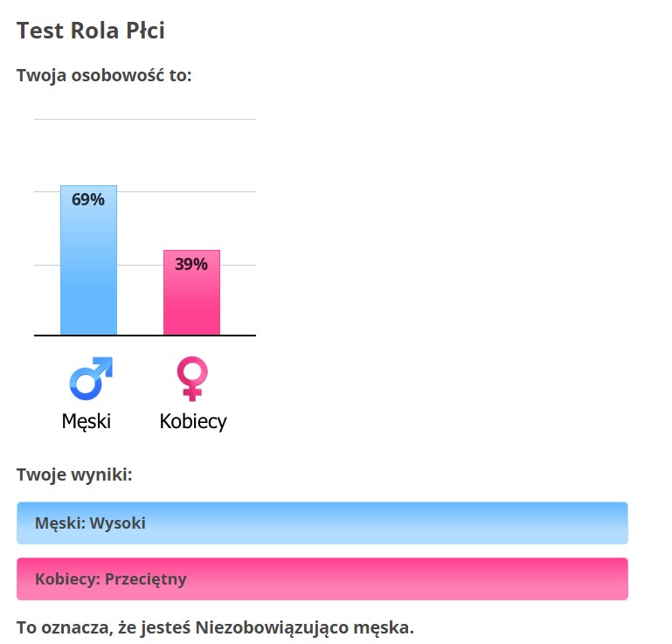Viewport: 672px width, 644px height.
Task: Click the Męski label under the chart
Action: point(87,421)
